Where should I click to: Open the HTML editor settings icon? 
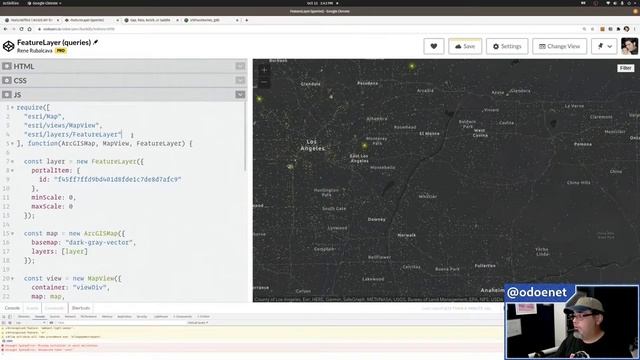(7, 66)
